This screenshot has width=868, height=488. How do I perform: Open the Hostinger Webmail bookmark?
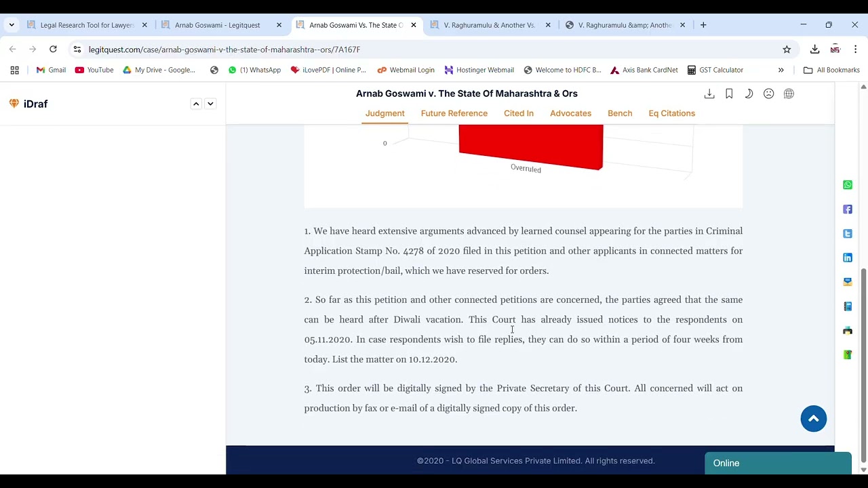point(479,70)
